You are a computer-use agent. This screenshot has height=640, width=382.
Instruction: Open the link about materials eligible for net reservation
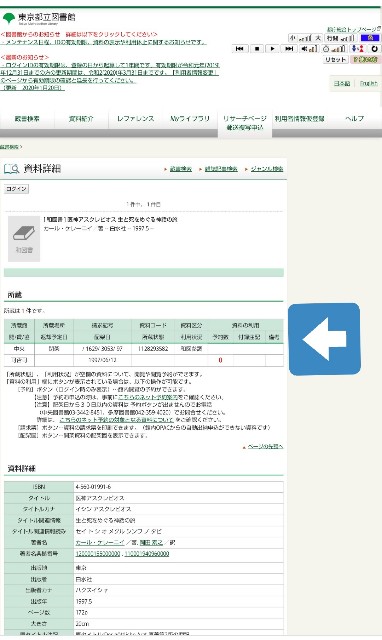point(116,420)
